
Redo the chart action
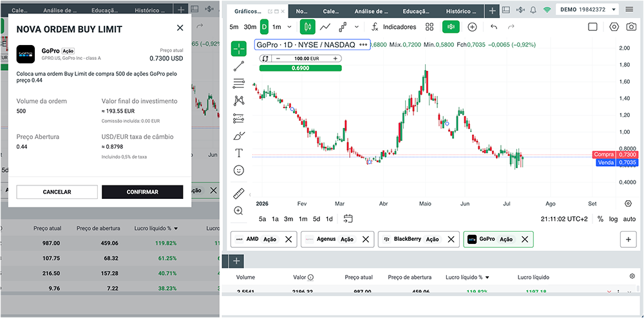(511, 26)
